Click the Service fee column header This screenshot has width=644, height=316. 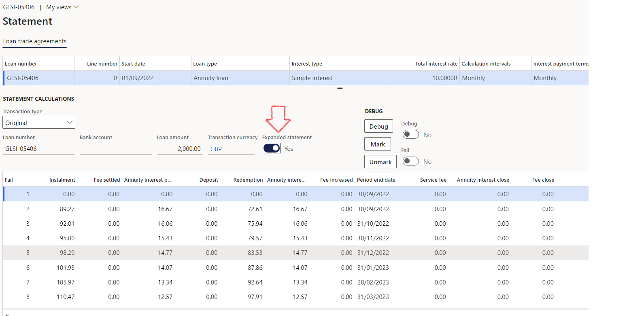pyautogui.click(x=433, y=180)
